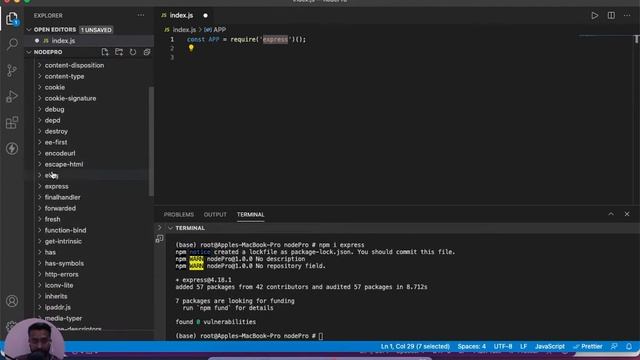
Task: Open Run and Debug view
Action: click(12, 97)
